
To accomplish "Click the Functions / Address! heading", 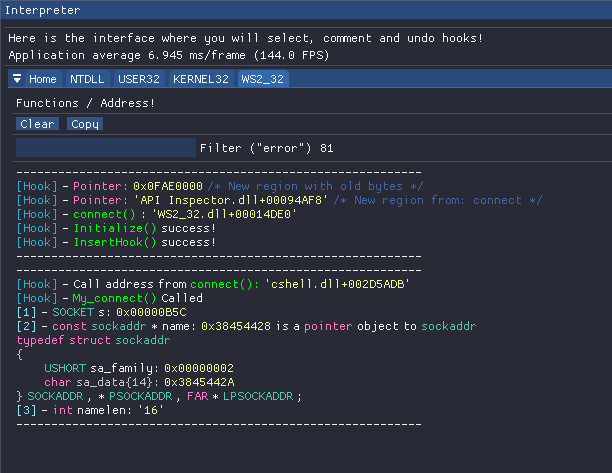I will pyautogui.click(x=85, y=103).
